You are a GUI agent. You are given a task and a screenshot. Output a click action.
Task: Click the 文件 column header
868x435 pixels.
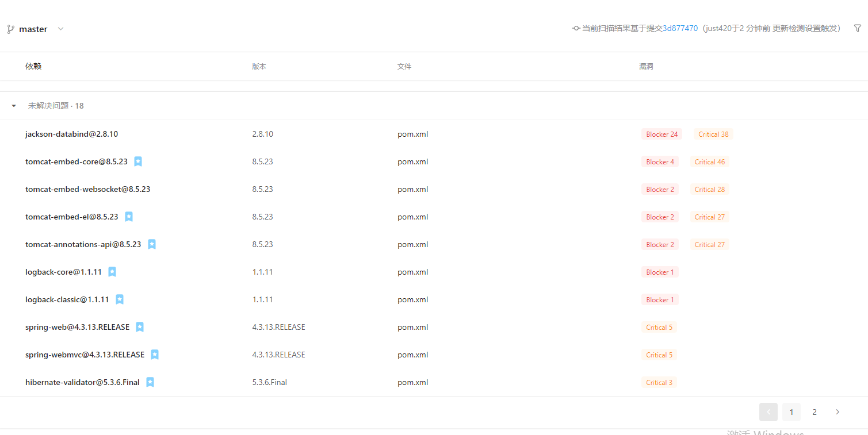404,66
